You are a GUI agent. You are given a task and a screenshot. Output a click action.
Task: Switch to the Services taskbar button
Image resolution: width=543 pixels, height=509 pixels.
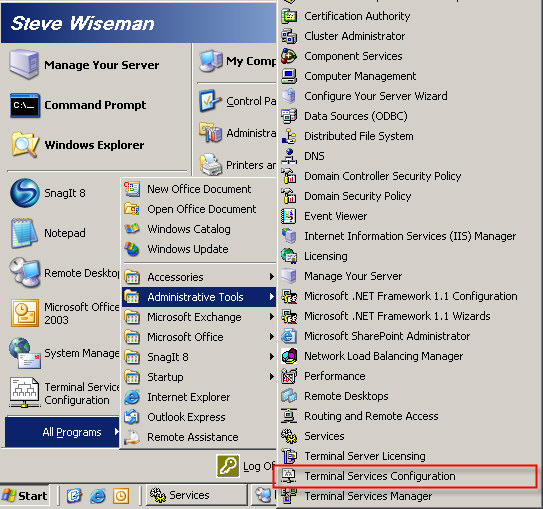pos(196,495)
